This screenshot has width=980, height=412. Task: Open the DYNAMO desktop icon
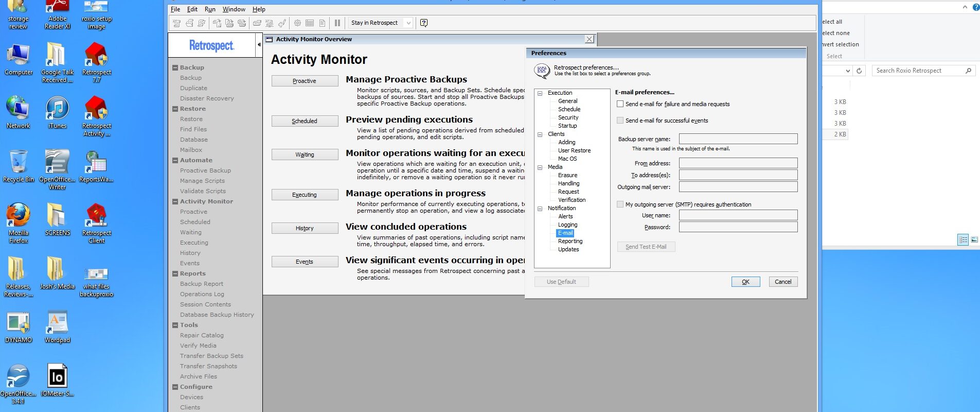19,327
